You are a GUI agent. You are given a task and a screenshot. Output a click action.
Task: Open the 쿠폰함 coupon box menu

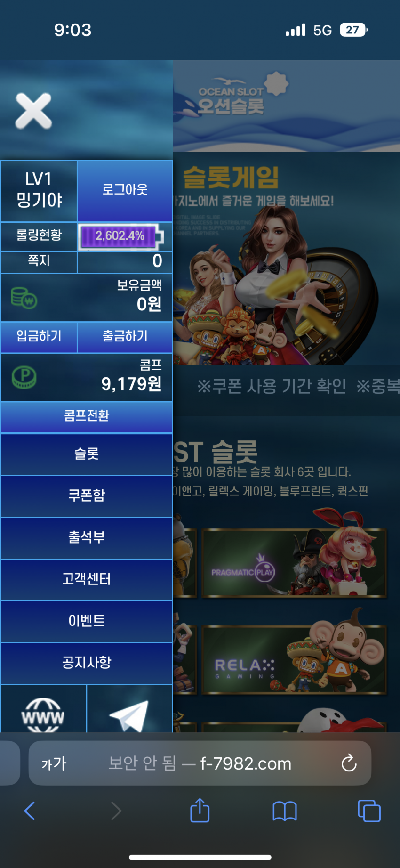click(87, 496)
